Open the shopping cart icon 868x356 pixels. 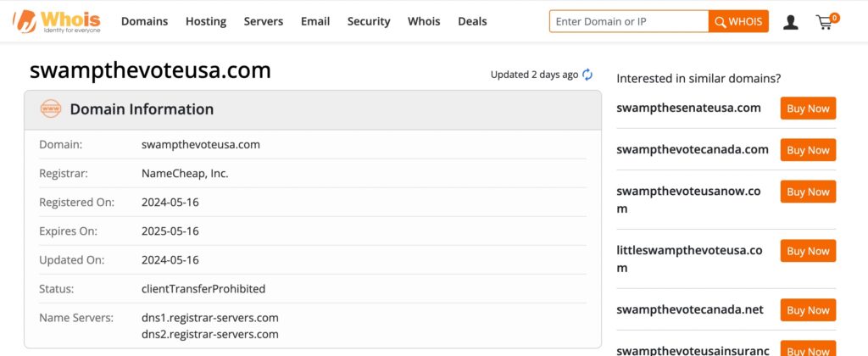[x=827, y=21]
